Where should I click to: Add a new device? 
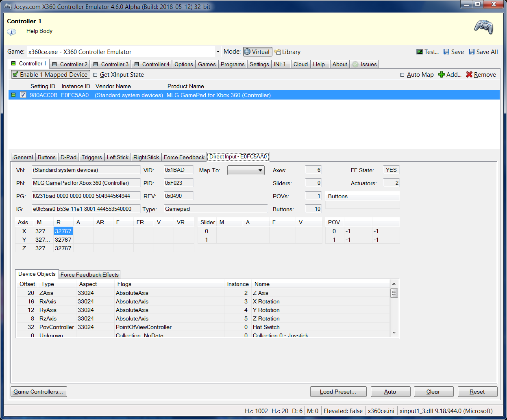[x=450, y=75]
